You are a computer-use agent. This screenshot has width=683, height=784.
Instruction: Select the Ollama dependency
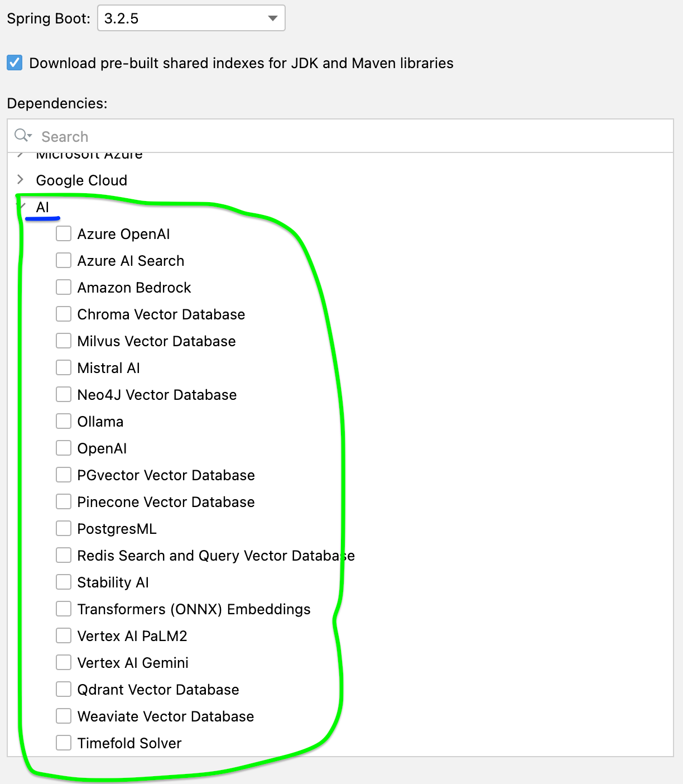[63, 421]
